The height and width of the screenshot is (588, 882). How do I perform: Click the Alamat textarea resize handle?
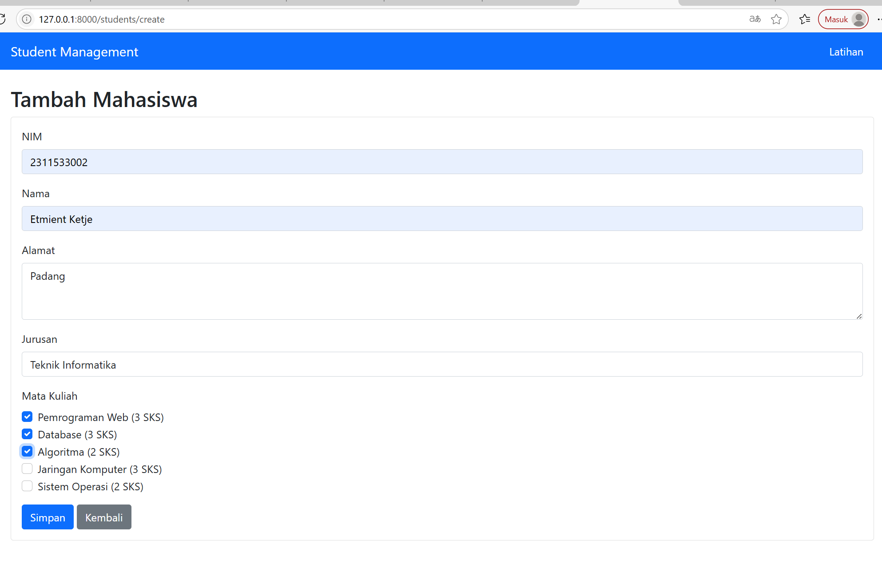(x=859, y=316)
